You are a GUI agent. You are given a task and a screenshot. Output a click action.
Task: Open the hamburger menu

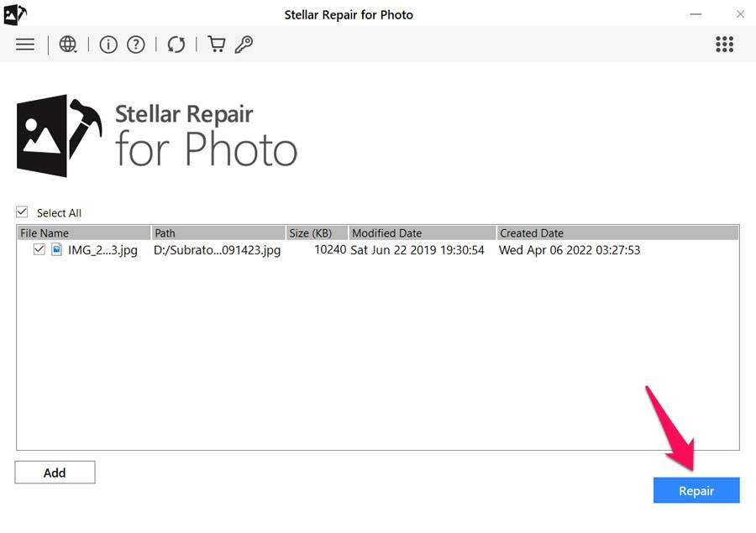tap(24, 44)
